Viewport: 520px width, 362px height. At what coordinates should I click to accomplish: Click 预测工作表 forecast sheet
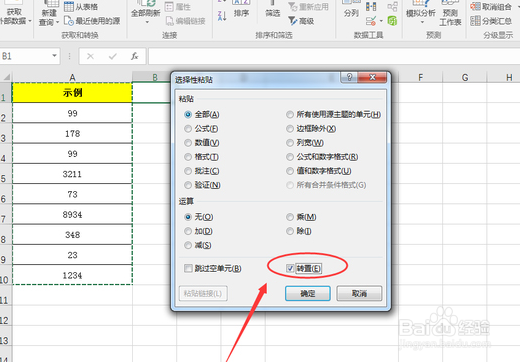pyautogui.click(x=450, y=13)
